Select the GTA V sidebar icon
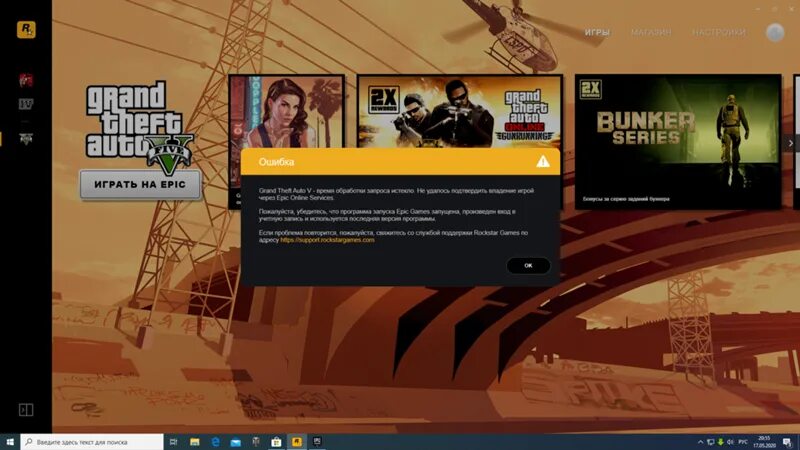 tap(26, 139)
